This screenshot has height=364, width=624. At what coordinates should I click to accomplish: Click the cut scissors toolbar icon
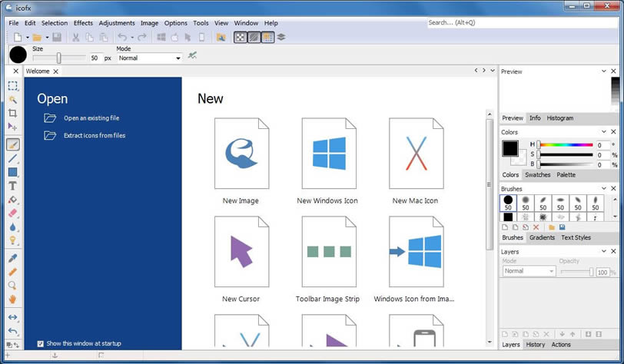(75, 38)
